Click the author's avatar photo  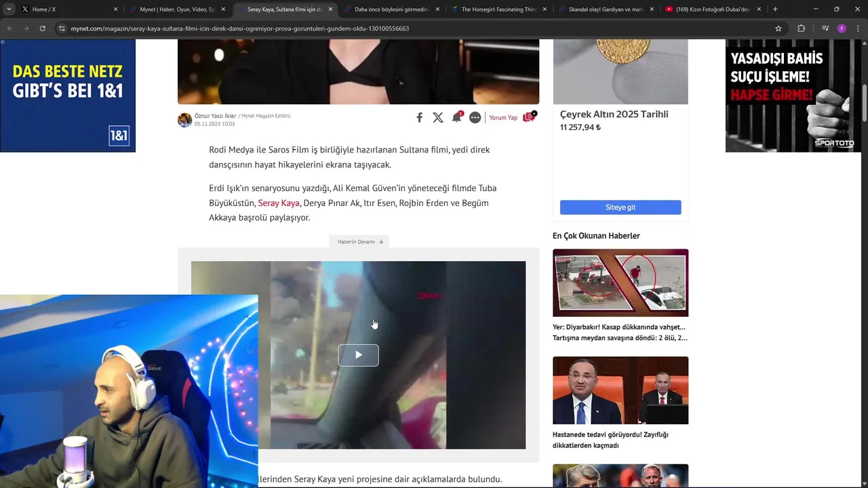click(184, 120)
